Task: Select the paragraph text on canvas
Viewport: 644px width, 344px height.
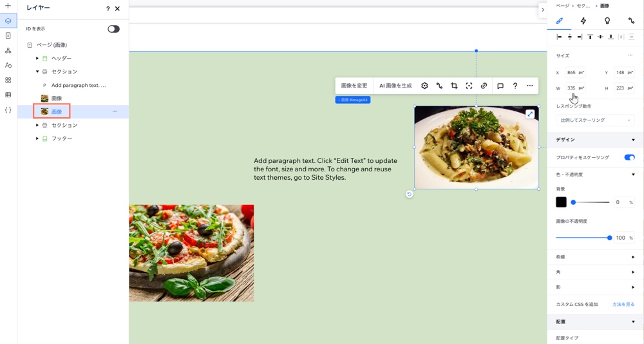Action: pos(325,169)
